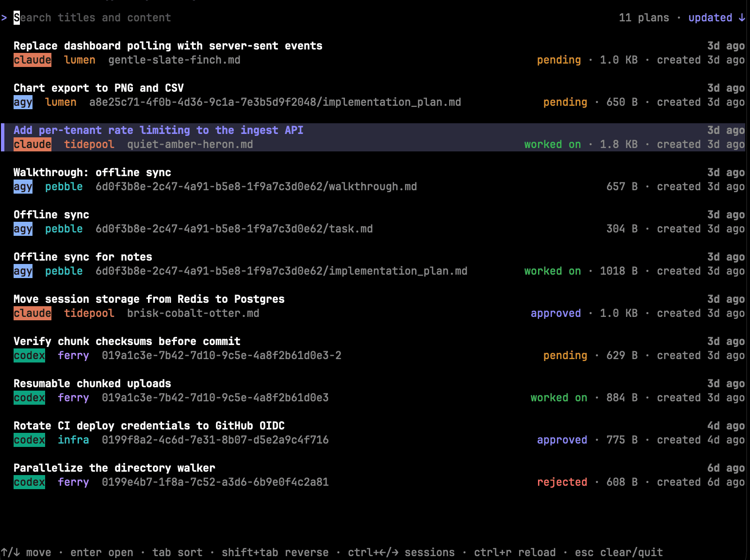The height and width of the screenshot is (560, 750).
Task: Click the claude badge beside quiet-amber-heron.md
Action: click(x=33, y=144)
